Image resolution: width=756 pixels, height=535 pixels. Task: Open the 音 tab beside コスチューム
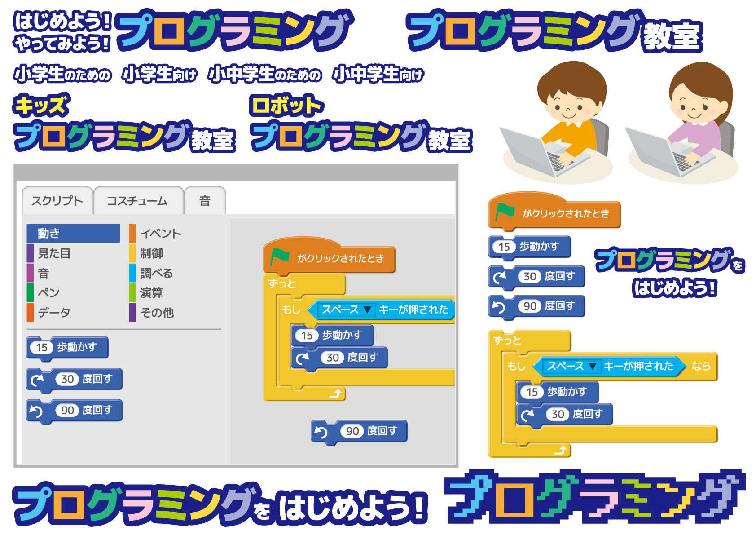click(x=205, y=201)
